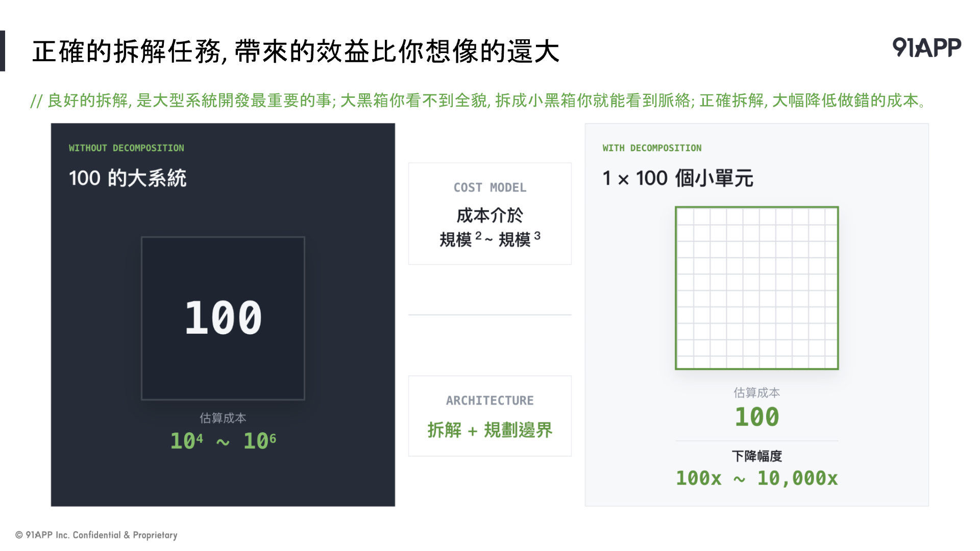The height and width of the screenshot is (551, 980).
Task: Select the green 100 cost under the grid
Action: (757, 417)
